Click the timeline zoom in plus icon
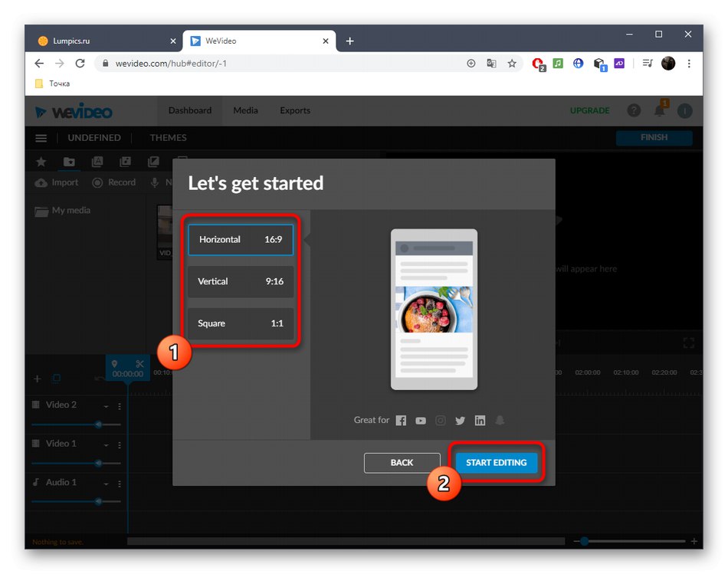The width and height of the screenshot is (728, 574). coord(694,542)
